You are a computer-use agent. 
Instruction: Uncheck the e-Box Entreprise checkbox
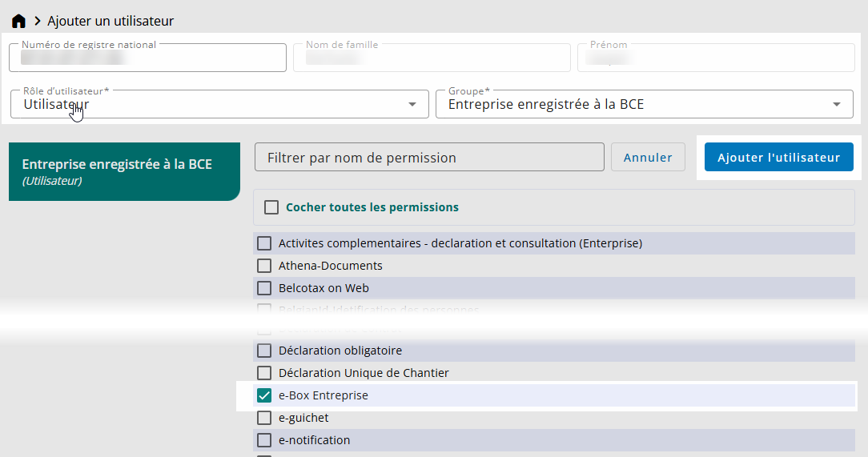264,395
